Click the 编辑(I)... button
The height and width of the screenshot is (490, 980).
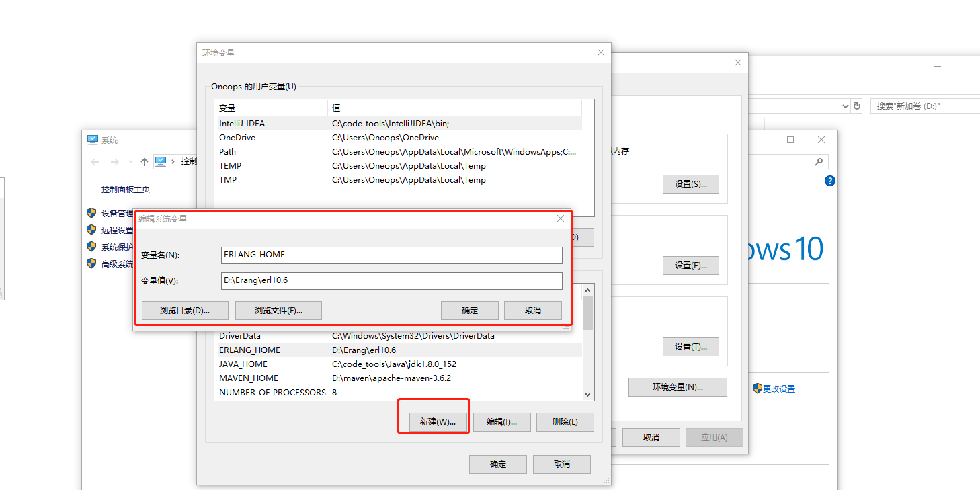pyautogui.click(x=502, y=422)
